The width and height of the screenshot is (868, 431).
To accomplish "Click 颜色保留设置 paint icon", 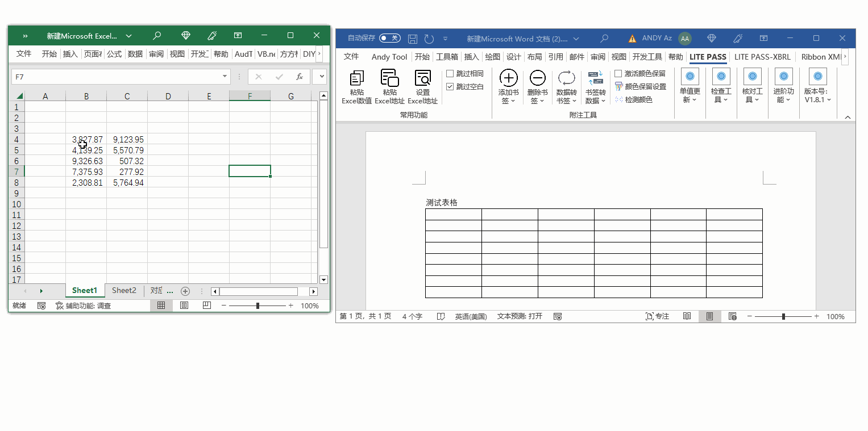I will tap(619, 87).
